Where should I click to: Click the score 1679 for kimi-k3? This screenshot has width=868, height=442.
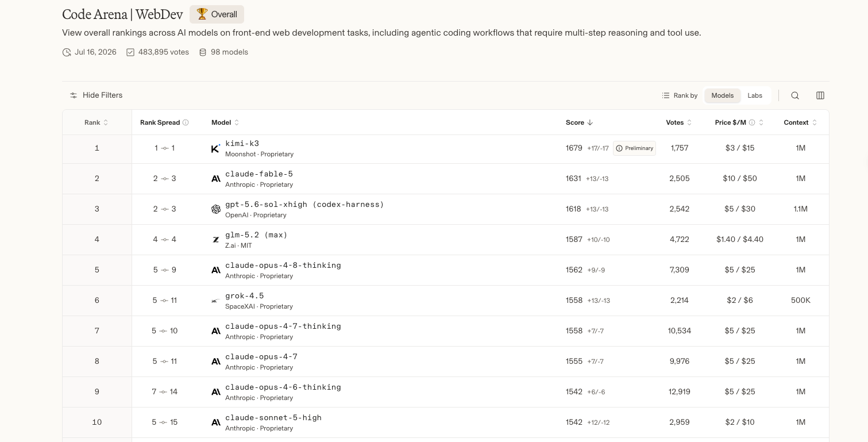[x=574, y=148]
